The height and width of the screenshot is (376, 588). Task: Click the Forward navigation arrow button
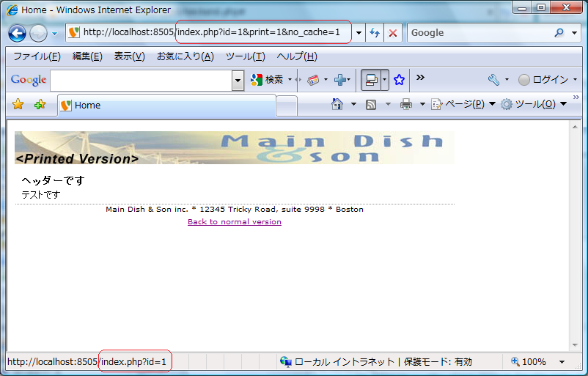[38, 34]
